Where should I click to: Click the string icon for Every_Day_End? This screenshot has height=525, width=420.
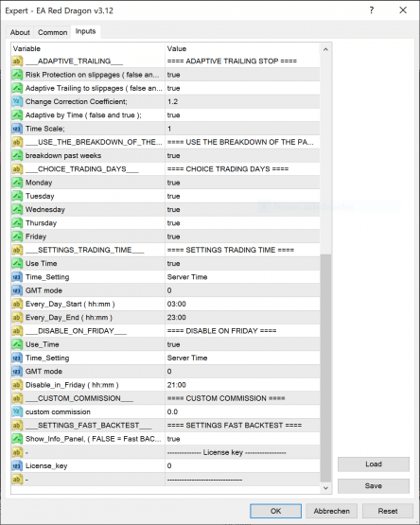[x=17, y=318]
